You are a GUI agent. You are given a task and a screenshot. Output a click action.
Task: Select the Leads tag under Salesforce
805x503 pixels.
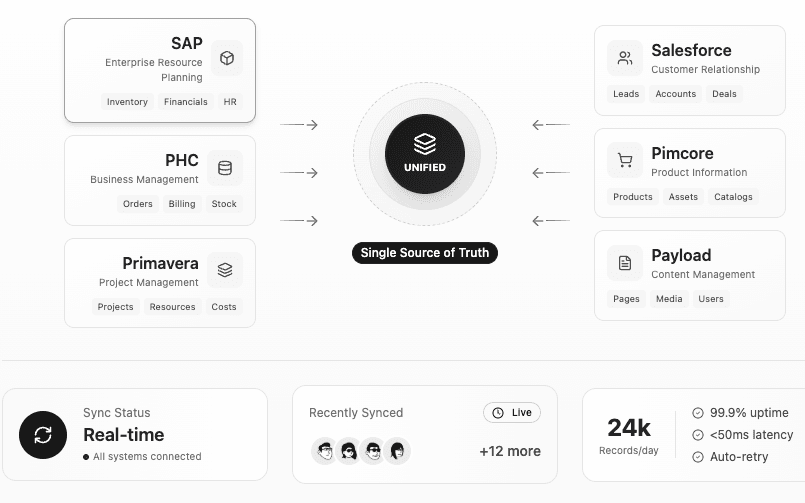coord(626,94)
